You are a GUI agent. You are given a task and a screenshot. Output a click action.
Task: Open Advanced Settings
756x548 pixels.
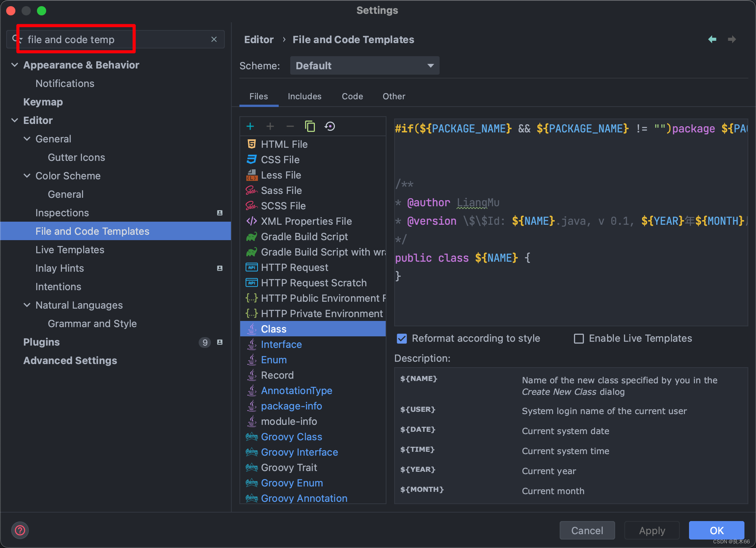click(115, 361)
